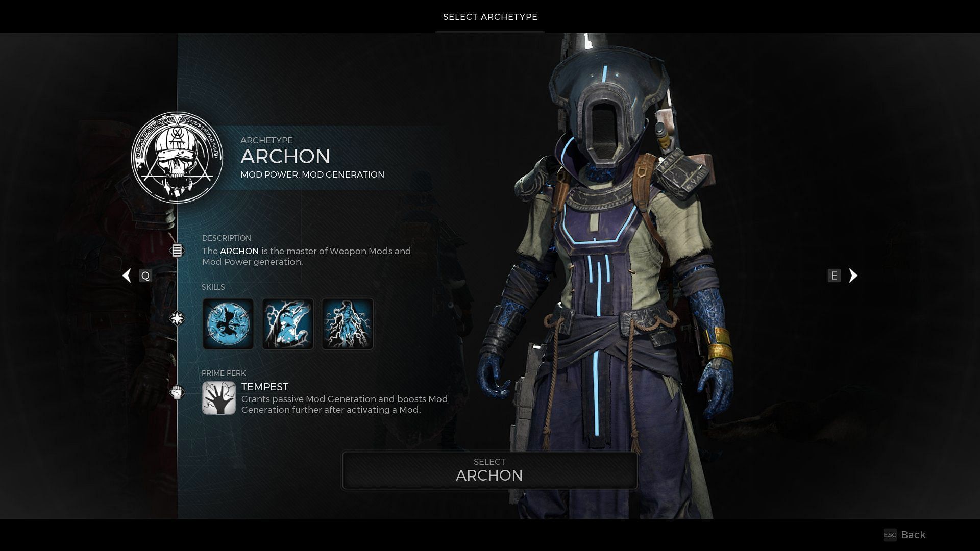
Task: Click the left navigation arrow to previous archetype
Action: click(x=127, y=274)
